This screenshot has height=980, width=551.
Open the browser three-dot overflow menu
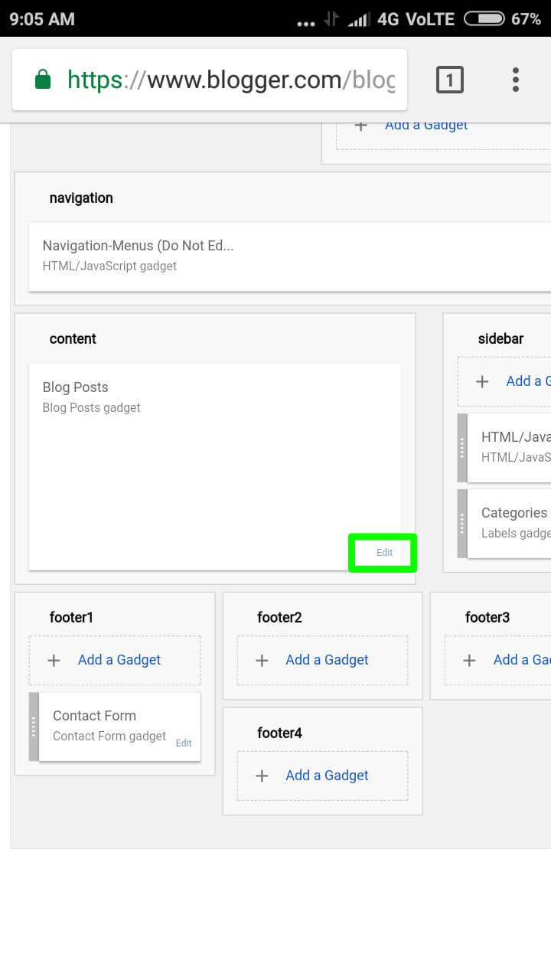(x=516, y=79)
